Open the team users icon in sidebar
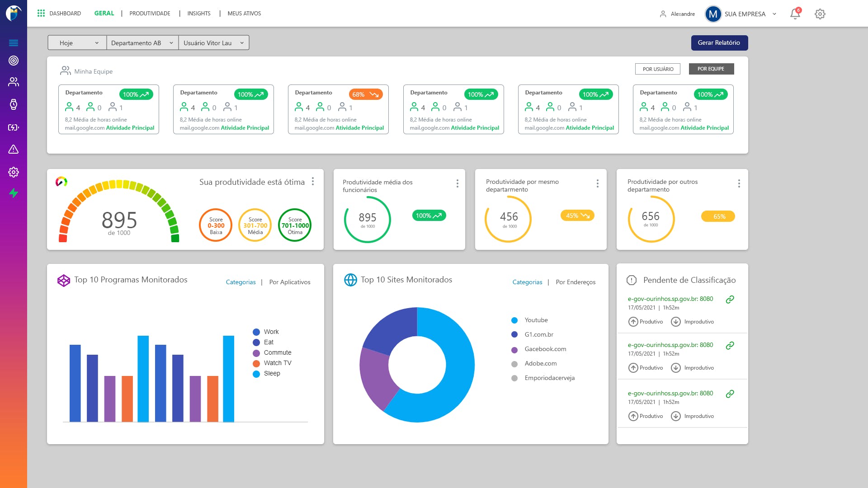868x488 pixels. (x=14, y=82)
